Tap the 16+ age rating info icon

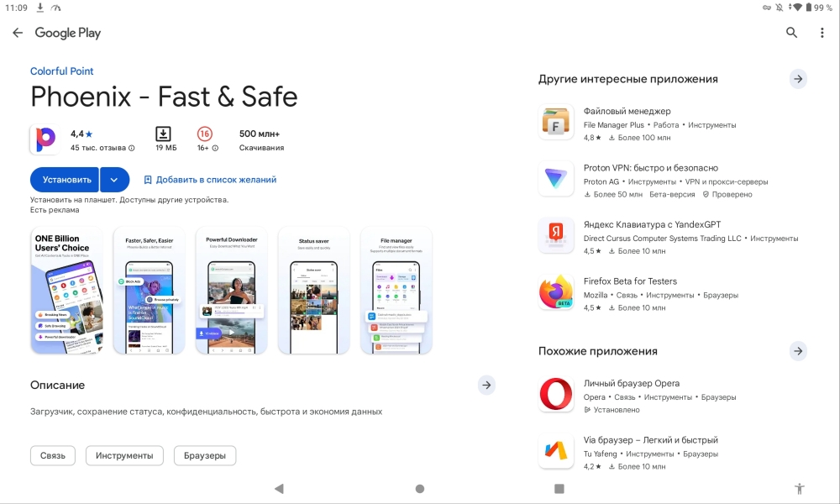[x=215, y=148]
